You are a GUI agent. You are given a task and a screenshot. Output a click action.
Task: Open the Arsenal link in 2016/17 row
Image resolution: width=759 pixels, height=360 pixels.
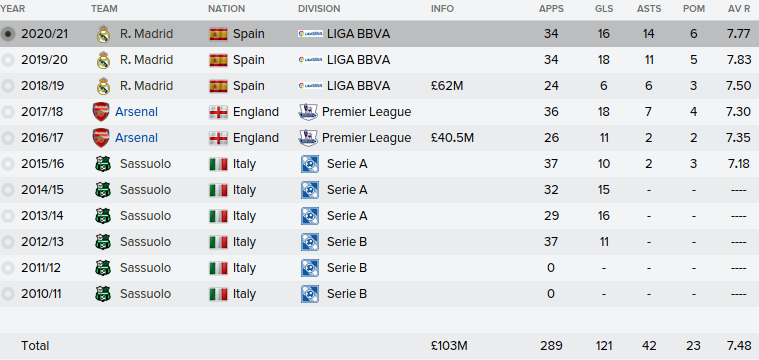click(x=137, y=138)
